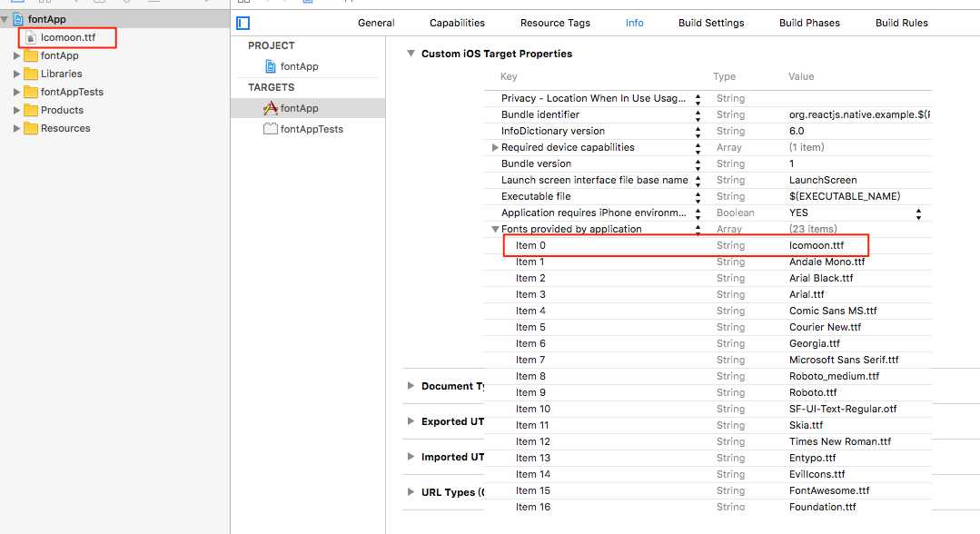
Task: Toggle the project and targets list sidebar icon
Action: point(243,23)
